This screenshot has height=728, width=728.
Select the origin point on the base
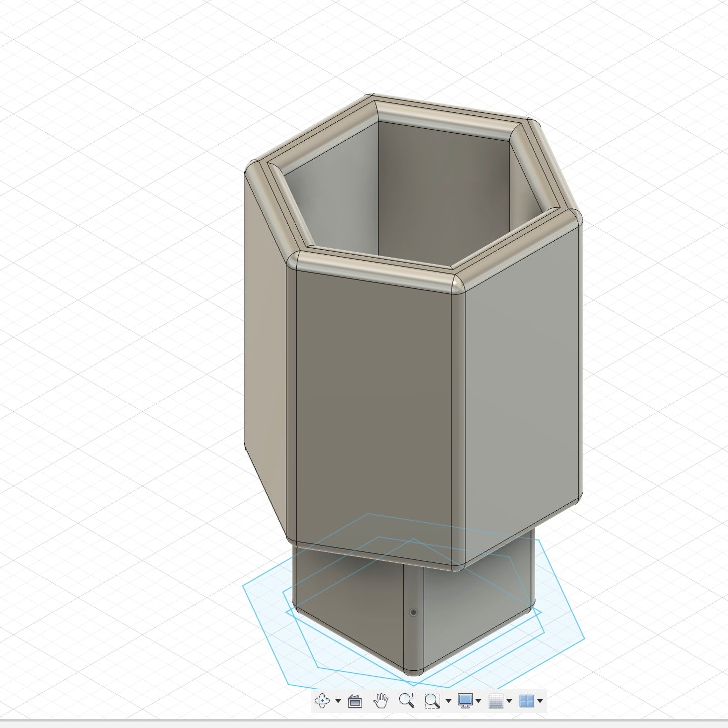pyautogui.click(x=413, y=612)
